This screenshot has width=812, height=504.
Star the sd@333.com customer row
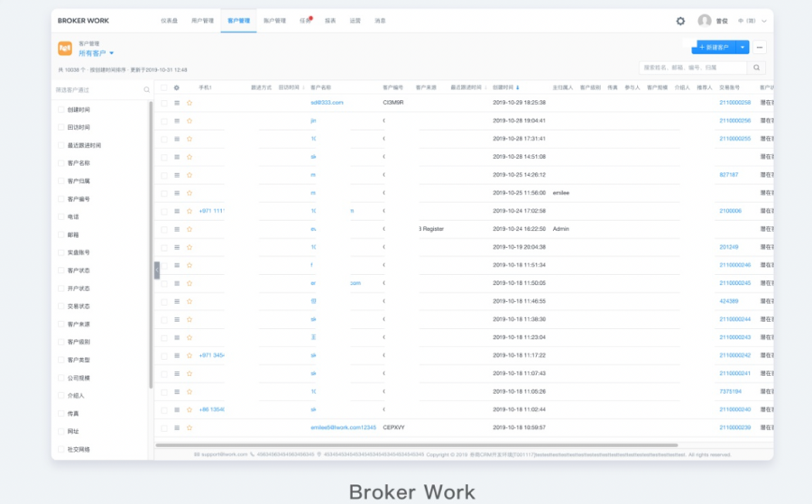tap(189, 103)
